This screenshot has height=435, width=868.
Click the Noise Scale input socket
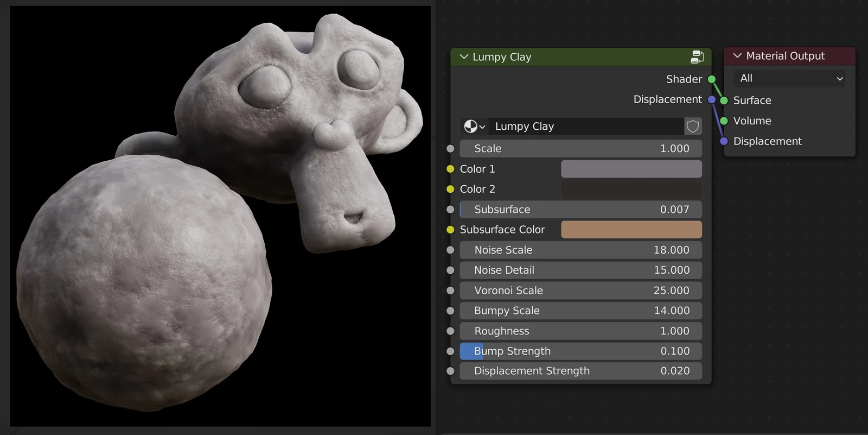pos(450,250)
